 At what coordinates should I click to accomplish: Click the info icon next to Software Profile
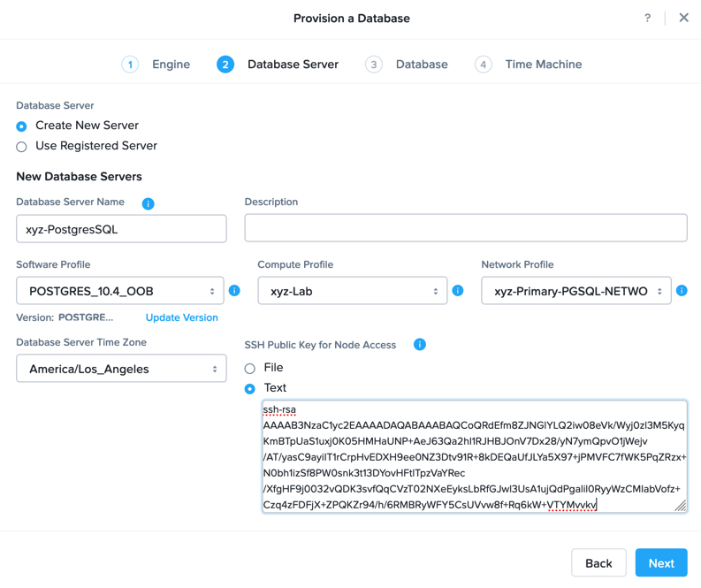point(234,291)
